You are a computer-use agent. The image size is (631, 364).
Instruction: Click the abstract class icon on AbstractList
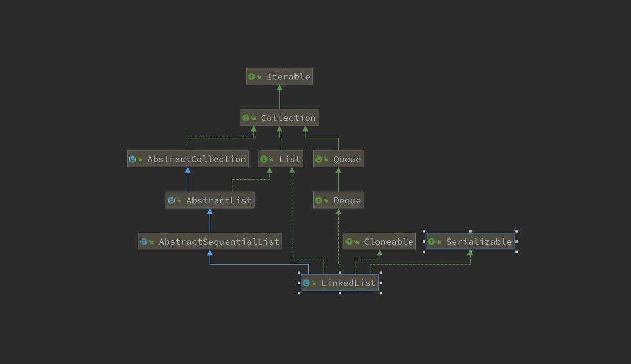(x=171, y=201)
